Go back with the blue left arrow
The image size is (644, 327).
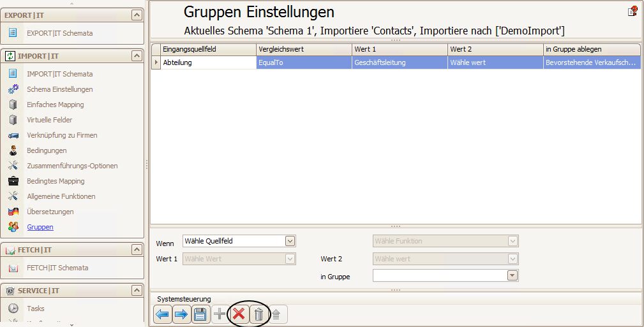point(163,315)
